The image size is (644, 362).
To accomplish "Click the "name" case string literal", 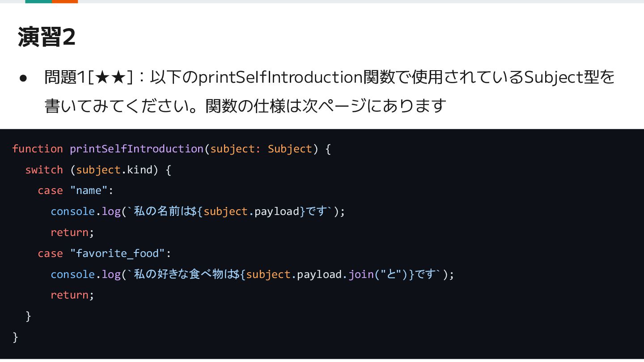I will 89,190.
